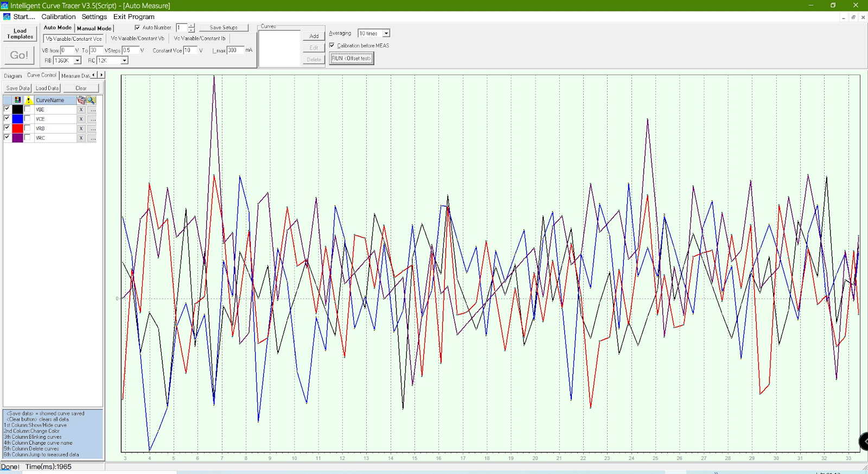The width and height of the screenshot is (868, 474).
Task: Decrease the Auto Number spinner value
Action: pyautogui.click(x=192, y=30)
